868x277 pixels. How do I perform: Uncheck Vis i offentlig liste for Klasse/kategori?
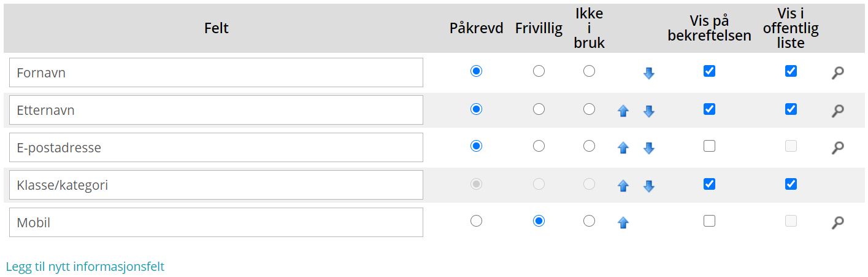point(791,184)
